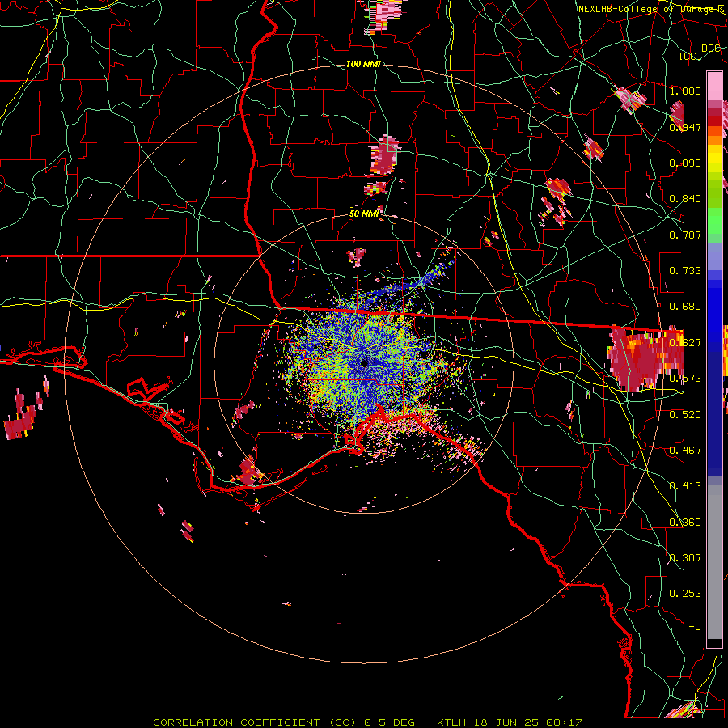The height and width of the screenshot is (728, 728).
Task: Select the 0.680 scale value
Action: pyautogui.click(x=685, y=307)
